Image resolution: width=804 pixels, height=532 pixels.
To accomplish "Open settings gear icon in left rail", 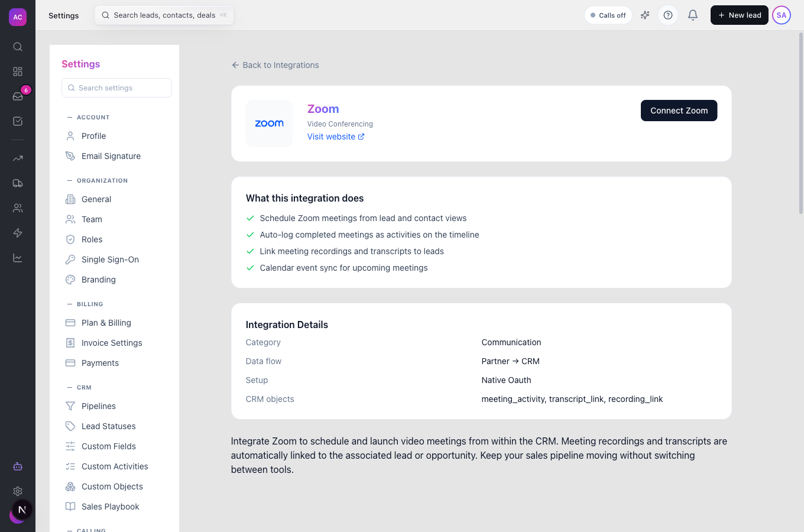I will point(18,491).
